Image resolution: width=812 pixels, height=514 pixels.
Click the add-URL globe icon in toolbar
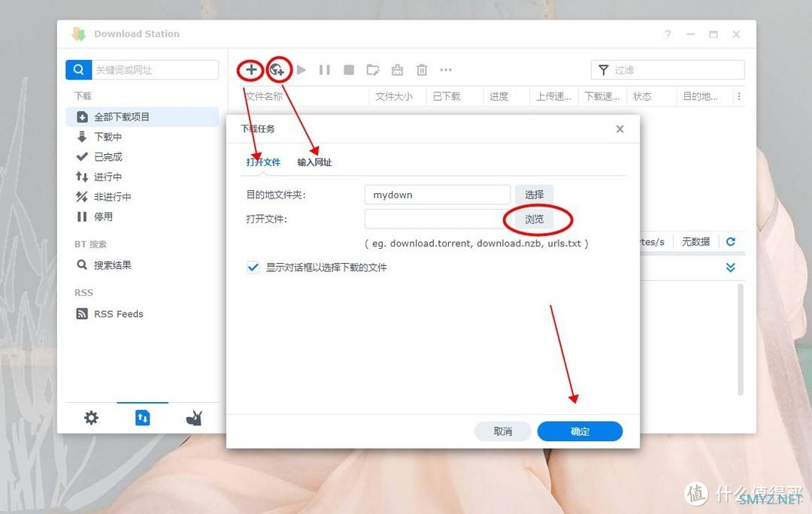coord(277,69)
